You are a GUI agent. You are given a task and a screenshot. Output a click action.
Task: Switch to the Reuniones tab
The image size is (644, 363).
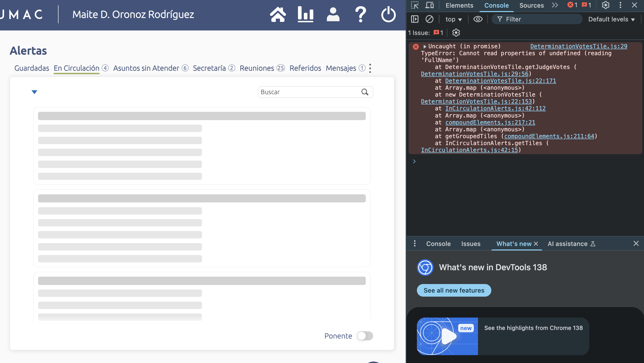[257, 68]
